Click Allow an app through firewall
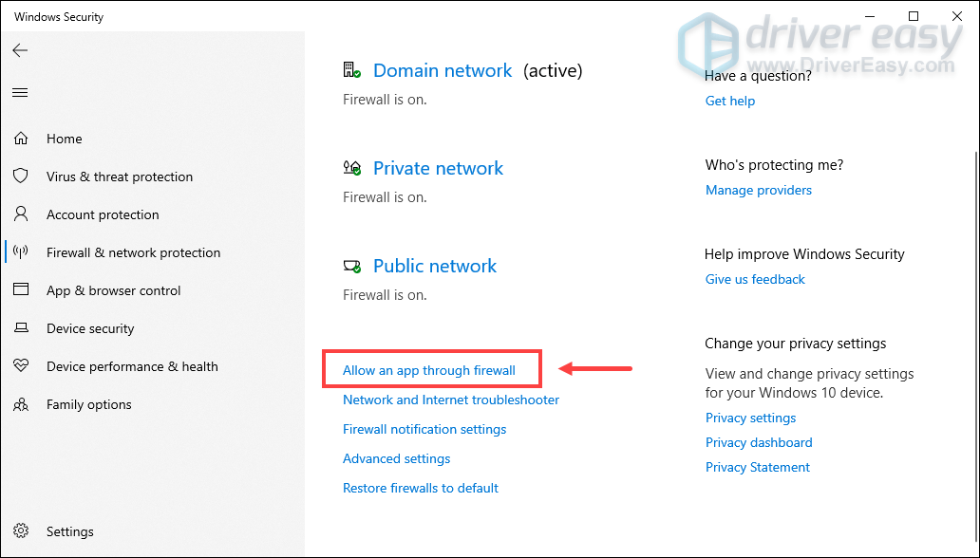 (429, 370)
